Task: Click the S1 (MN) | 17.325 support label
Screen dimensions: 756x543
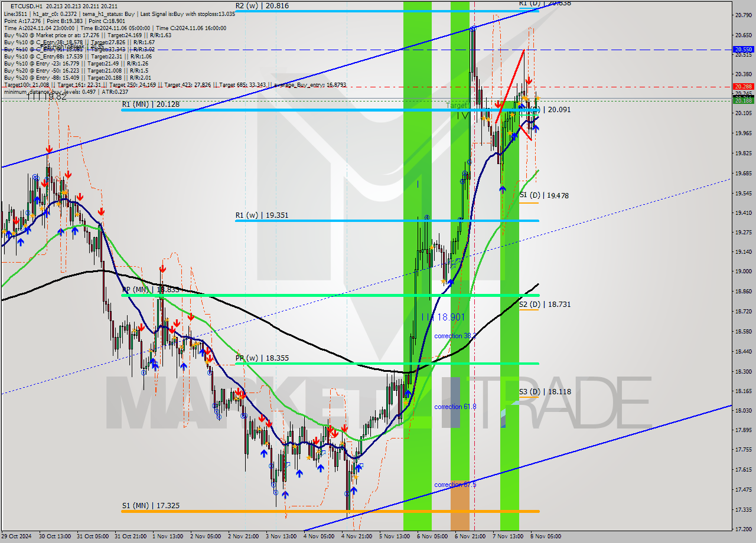Action: 150,506
